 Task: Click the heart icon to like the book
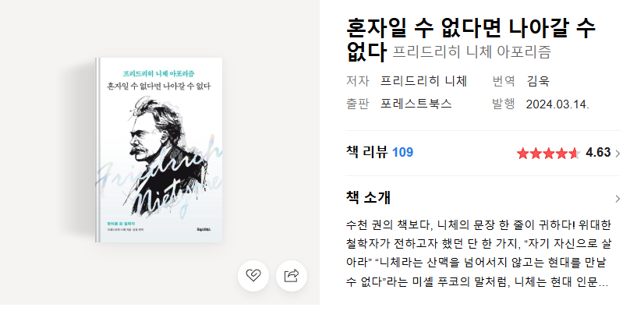point(253,276)
